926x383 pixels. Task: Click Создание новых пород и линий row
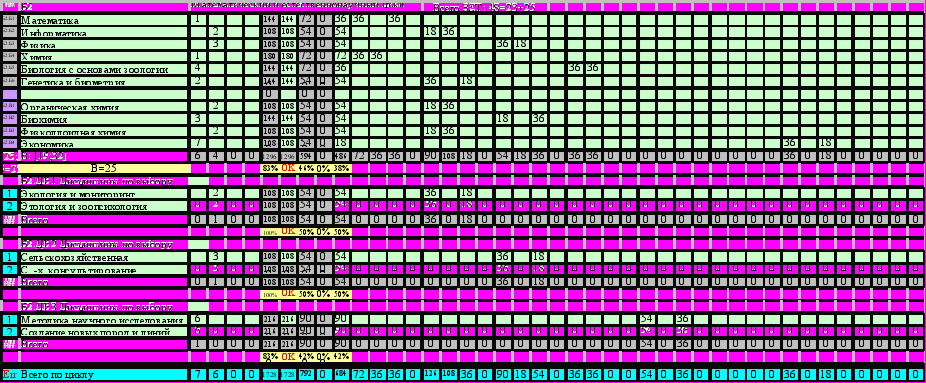coord(104,332)
